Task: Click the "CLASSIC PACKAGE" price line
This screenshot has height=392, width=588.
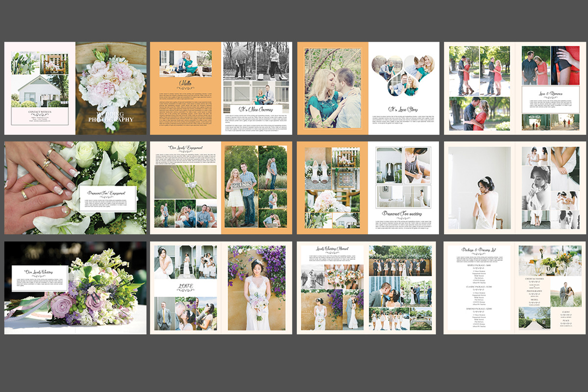Action: point(479,287)
